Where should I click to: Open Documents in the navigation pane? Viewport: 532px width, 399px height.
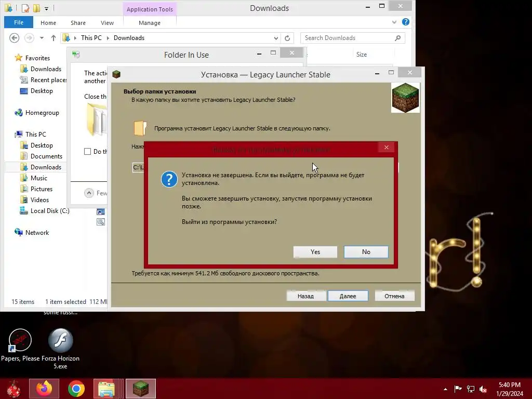pyautogui.click(x=46, y=156)
